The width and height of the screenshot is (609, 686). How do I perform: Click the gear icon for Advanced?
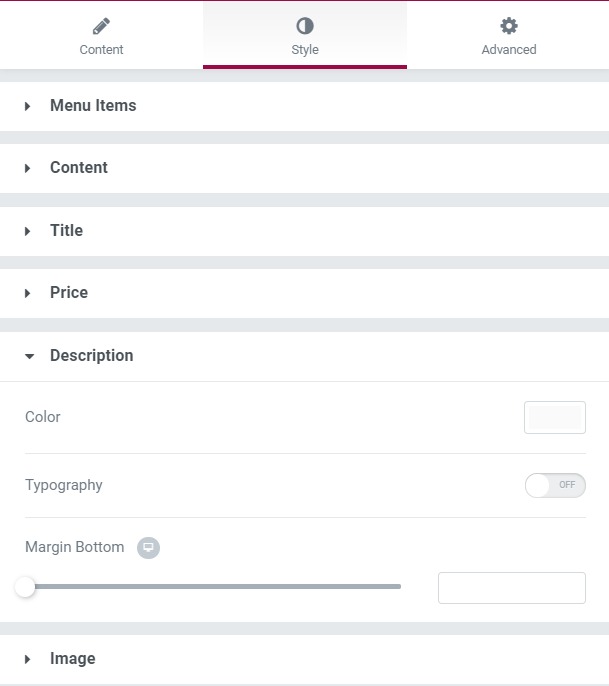[x=509, y=26]
